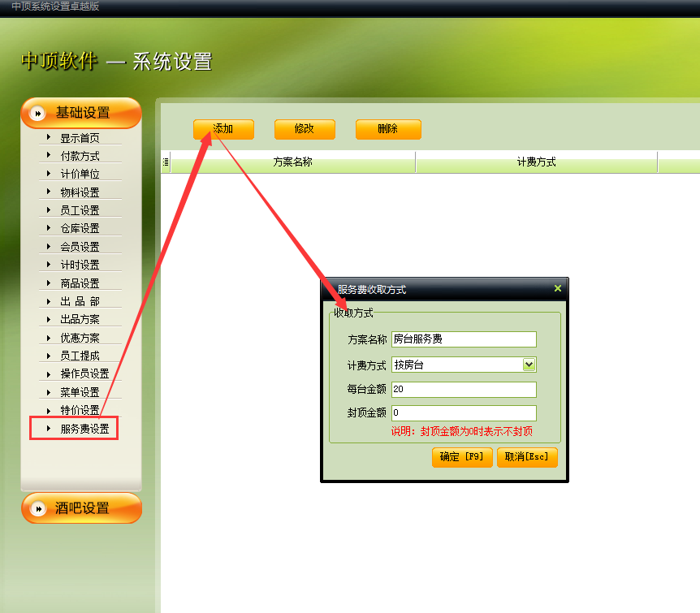The height and width of the screenshot is (613, 700).
Task: Click the triangle bullet beside 仓库设置
Action: [49, 227]
